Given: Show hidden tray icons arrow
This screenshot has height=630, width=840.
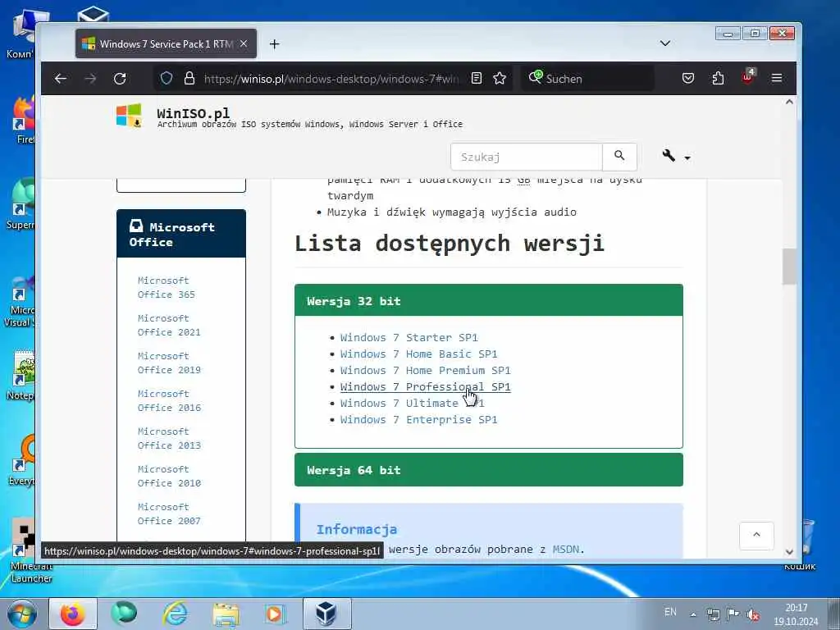Looking at the screenshot, I should coord(693,614).
